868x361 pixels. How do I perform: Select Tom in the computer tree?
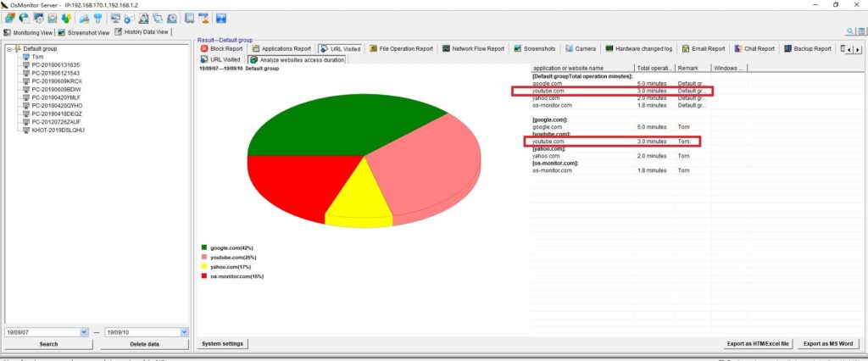point(37,57)
